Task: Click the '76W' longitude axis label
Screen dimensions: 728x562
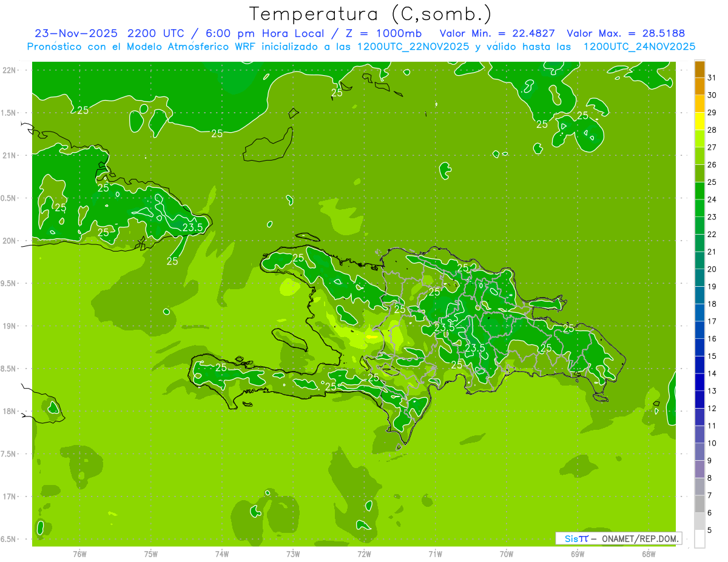Action: coord(79,554)
